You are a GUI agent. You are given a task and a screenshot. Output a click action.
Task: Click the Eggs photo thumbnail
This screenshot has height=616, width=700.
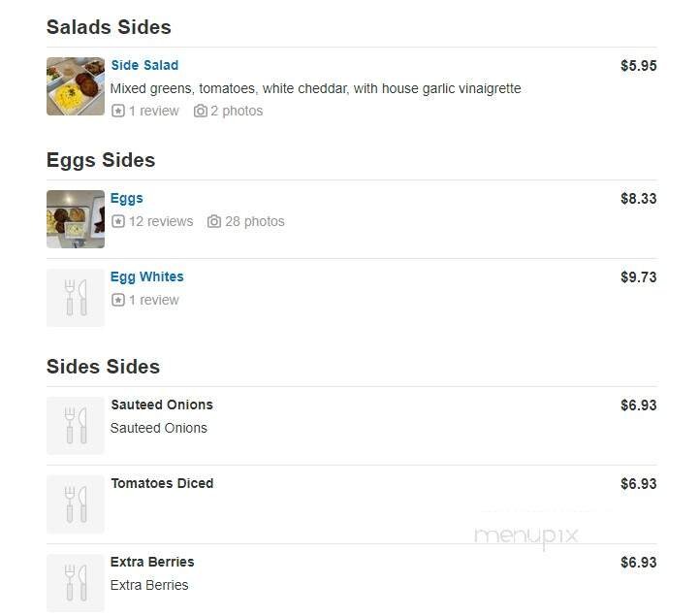click(76, 219)
